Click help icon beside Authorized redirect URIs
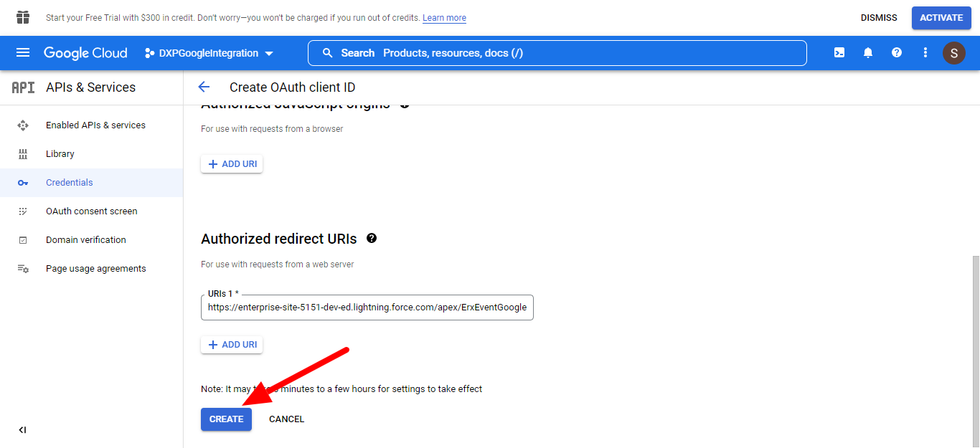The width and height of the screenshot is (980, 448). [x=372, y=239]
